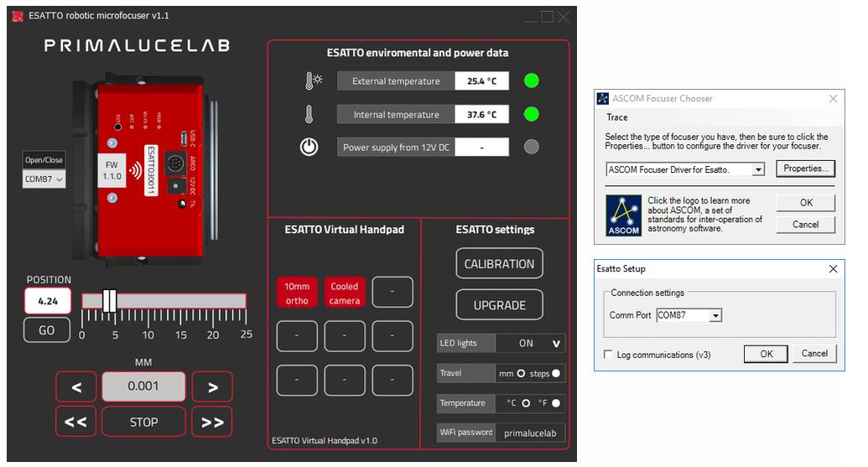Click the green external temperature status indicator

tap(532, 80)
